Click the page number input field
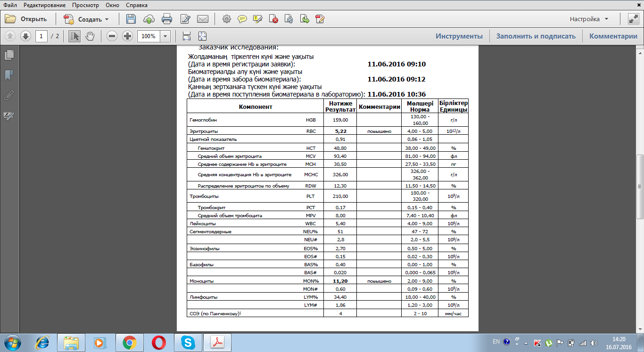The image size is (644, 352). click(x=41, y=36)
